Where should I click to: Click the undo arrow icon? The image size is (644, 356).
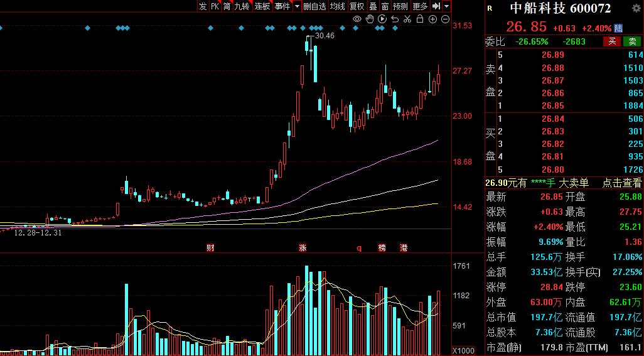tap(395, 19)
